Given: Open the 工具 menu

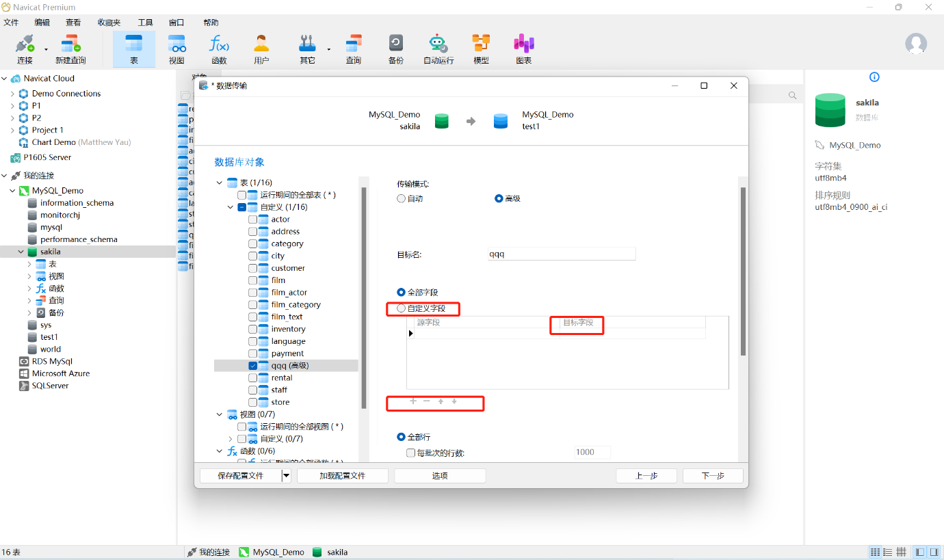Looking at the screenshot, I should (145, 23).
